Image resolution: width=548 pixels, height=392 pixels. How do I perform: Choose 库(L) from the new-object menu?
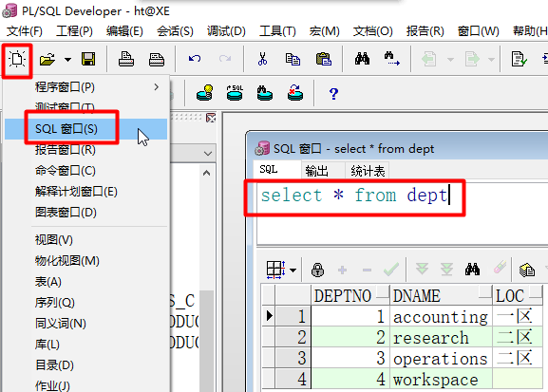point(86,345)
